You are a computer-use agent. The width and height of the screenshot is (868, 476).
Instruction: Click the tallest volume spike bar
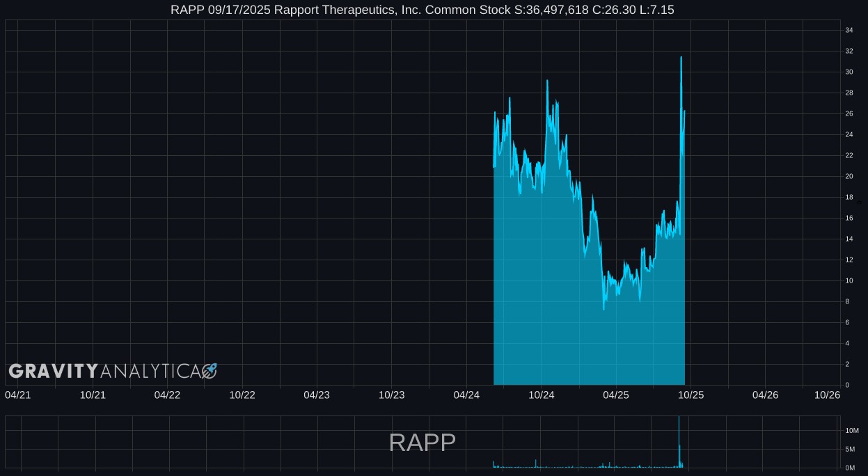[679, 442]
